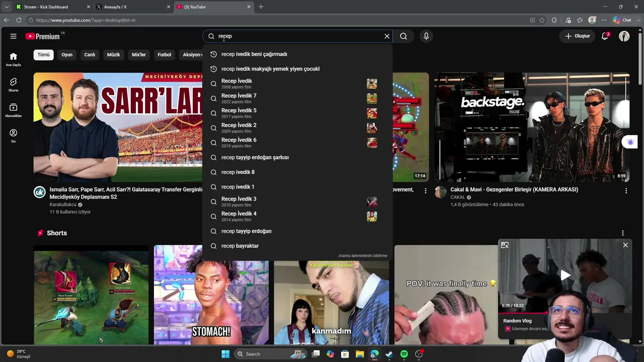
Task: Open Ana Sayfa in the sidebar
Action: pos(14,59)
